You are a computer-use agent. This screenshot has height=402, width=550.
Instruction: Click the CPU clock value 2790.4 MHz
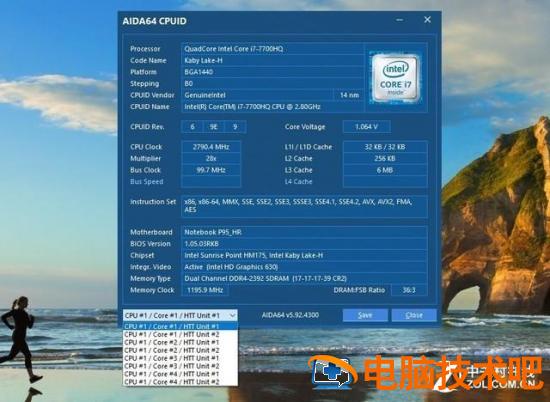(x=211, y=147)
